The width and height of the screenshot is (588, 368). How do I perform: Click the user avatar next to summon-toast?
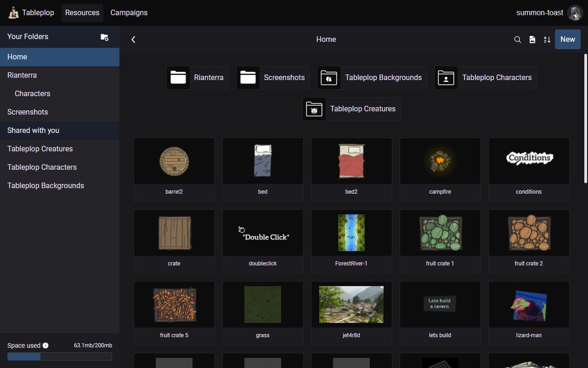[575, 12]
